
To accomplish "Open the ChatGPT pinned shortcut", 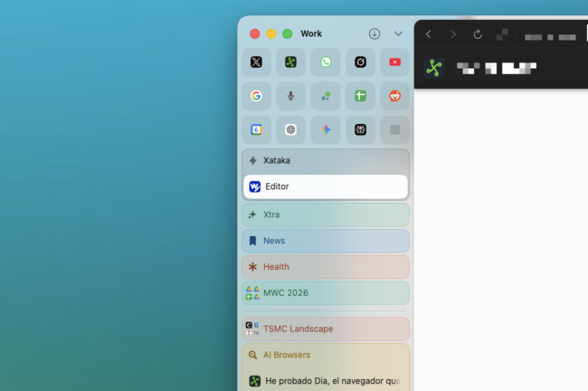I will [x=290, y=129].
